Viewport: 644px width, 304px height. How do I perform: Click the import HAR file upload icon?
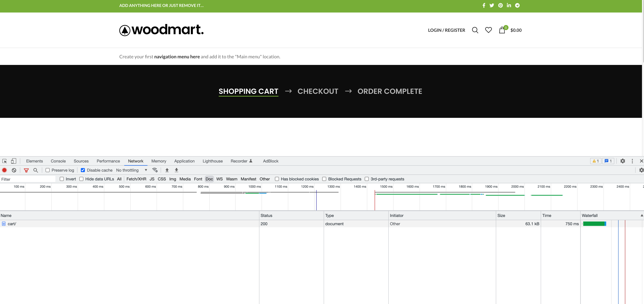point(167,170)
